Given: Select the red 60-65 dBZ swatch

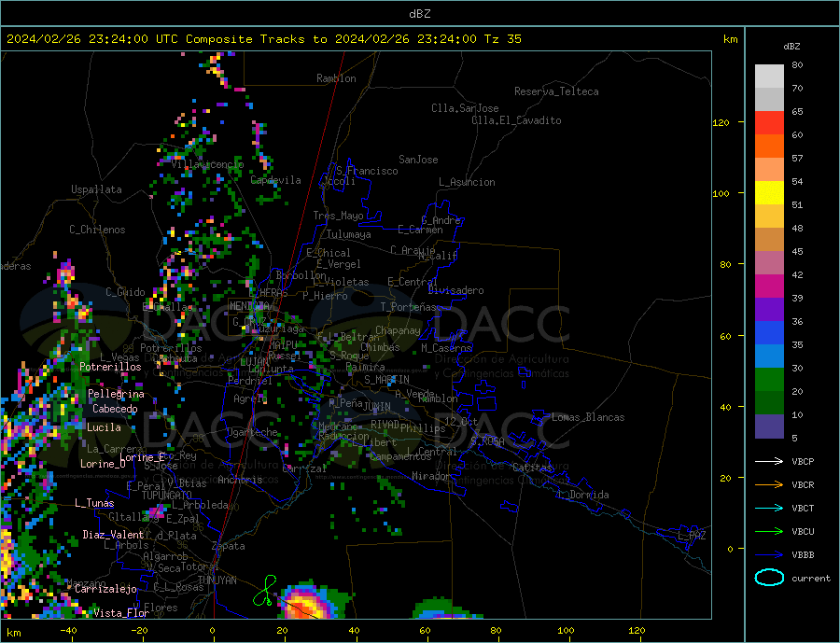Looking at the screenshot, I should point(769,122).
